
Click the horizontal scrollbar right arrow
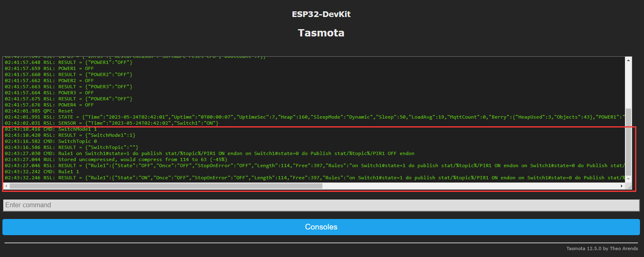pyautogui.click(x=622, y=186)
